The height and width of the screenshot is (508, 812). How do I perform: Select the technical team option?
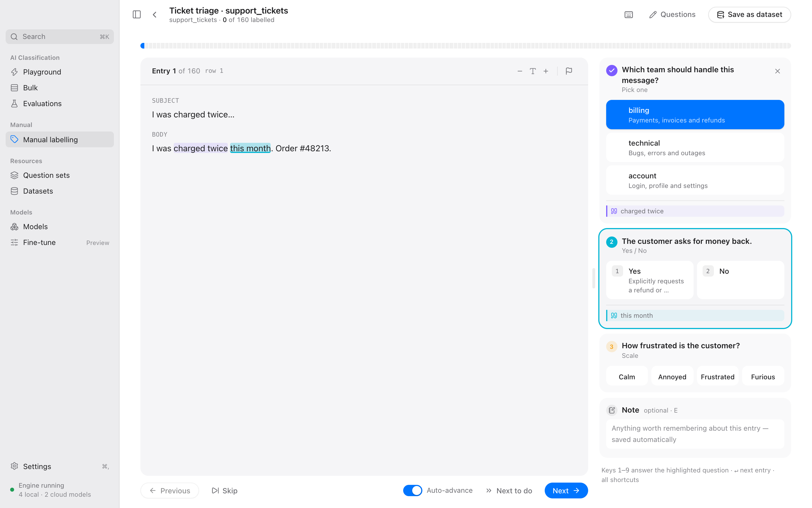(x=695, y=147)
